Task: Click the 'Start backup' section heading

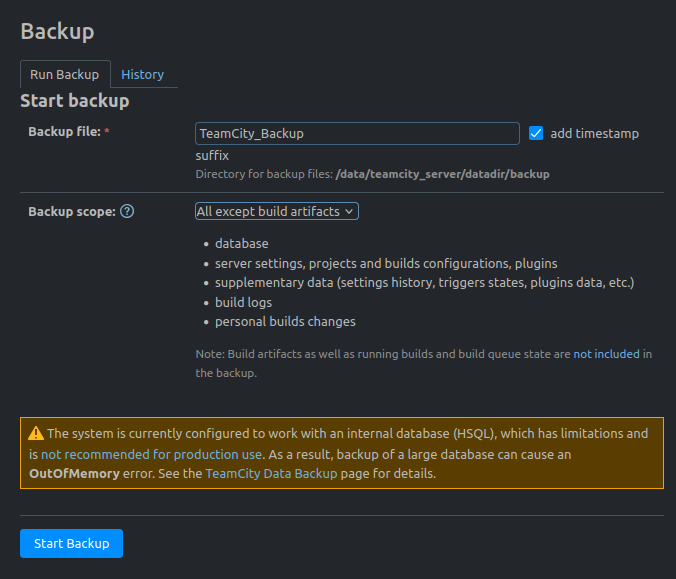Action: click(x=75, y=101)
